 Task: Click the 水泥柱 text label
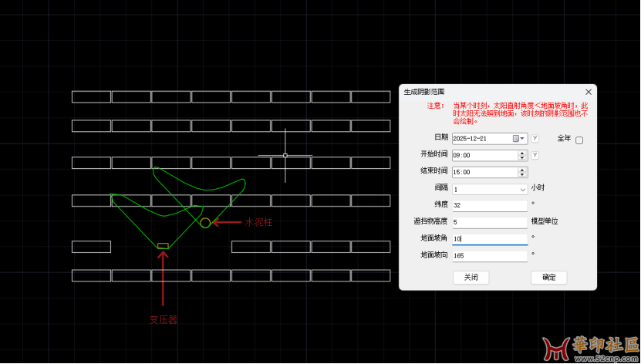(258, 222)
